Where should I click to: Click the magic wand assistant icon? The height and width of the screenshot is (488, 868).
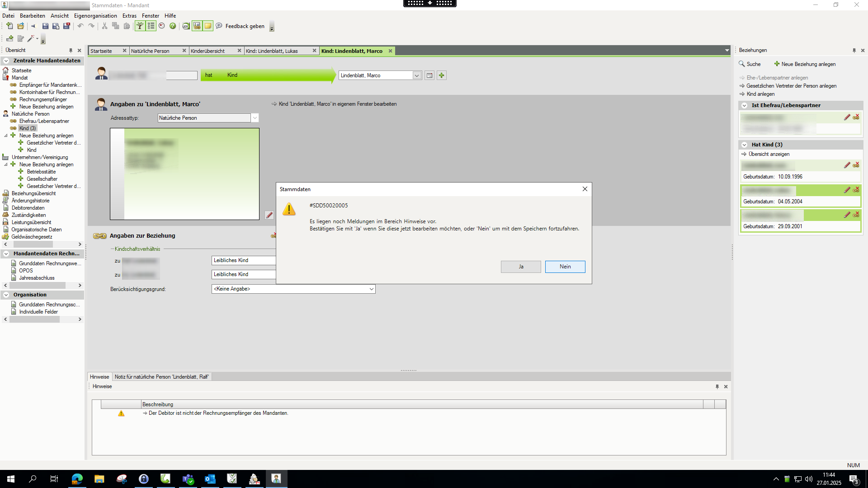coord(31,39)
